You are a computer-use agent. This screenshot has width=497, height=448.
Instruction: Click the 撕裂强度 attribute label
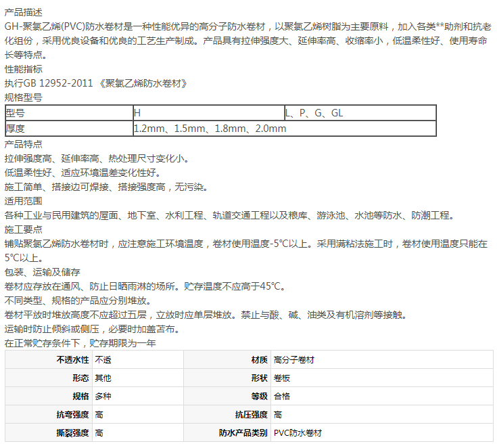point(72,433)
